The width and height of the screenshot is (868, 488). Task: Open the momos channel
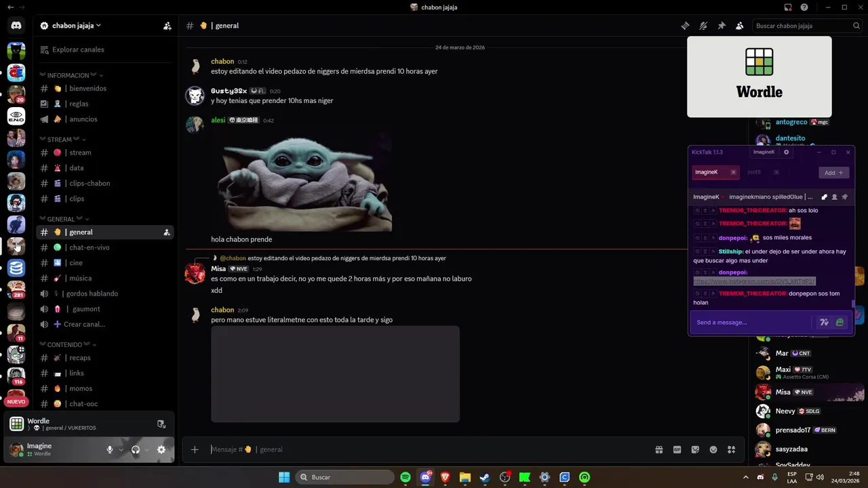pyautogui.click(x=104, y=388)
